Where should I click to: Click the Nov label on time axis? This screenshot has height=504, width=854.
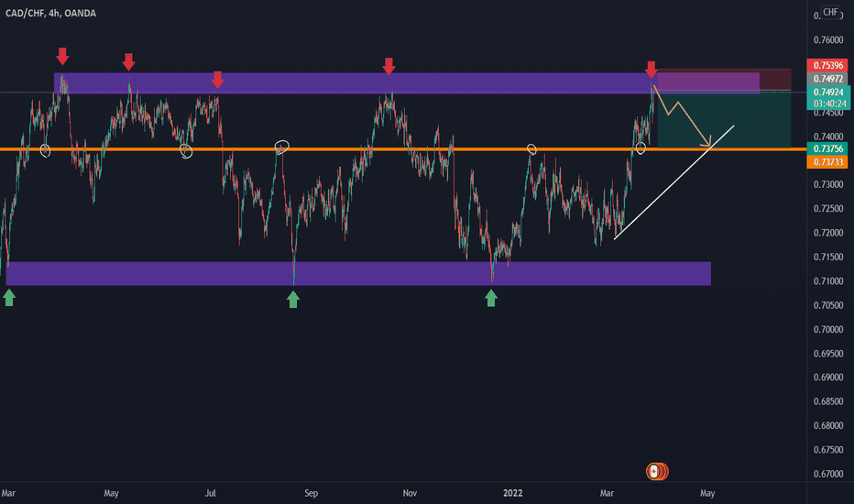pyautogui.click(x=410, y=493)
